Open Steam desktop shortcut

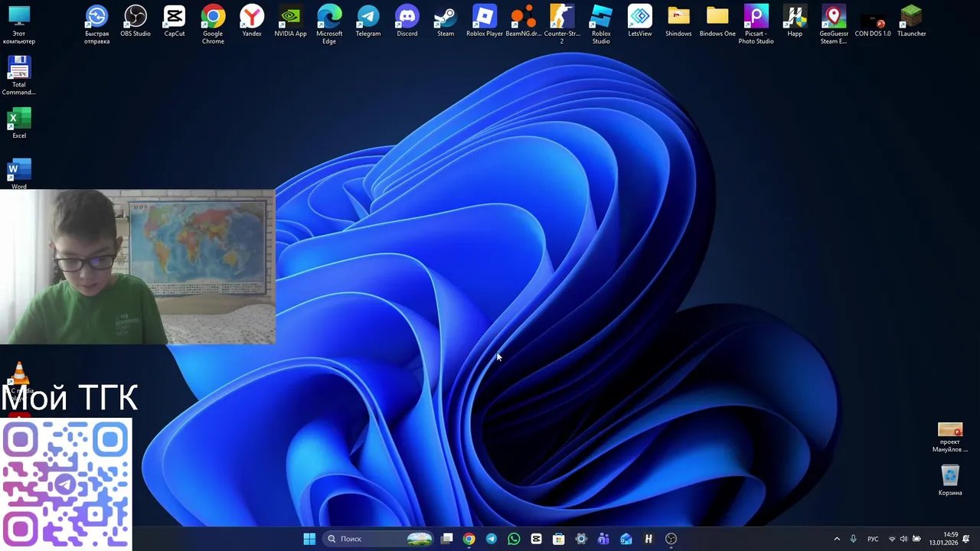tap(446, 21)
